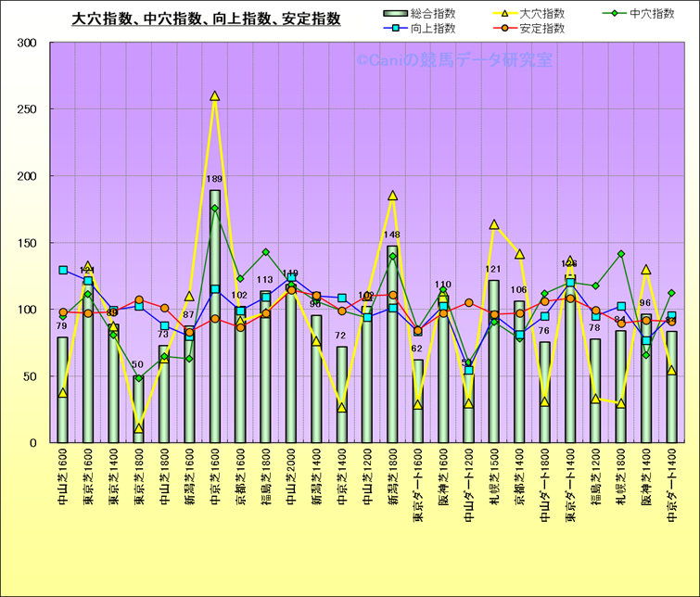Click the chart title 大穴指数、中穴指数、向上指数、安定指数

(x=206, y=19)
